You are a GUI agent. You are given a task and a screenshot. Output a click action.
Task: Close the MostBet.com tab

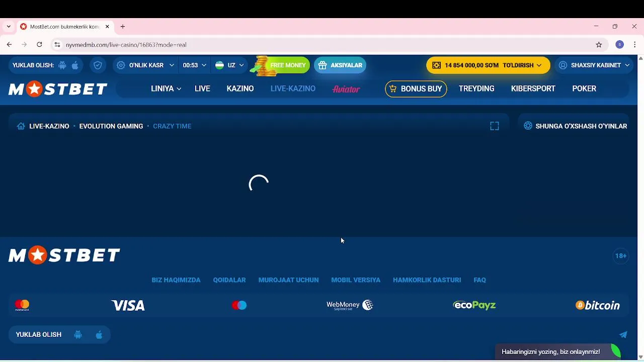(x=107, y=27)
